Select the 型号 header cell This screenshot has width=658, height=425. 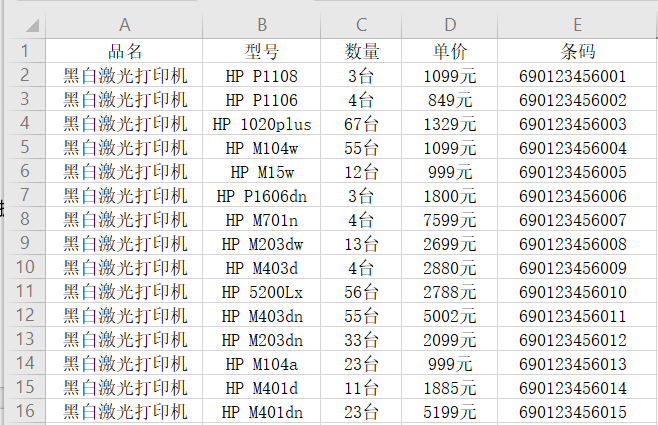(x=262, y=51)
